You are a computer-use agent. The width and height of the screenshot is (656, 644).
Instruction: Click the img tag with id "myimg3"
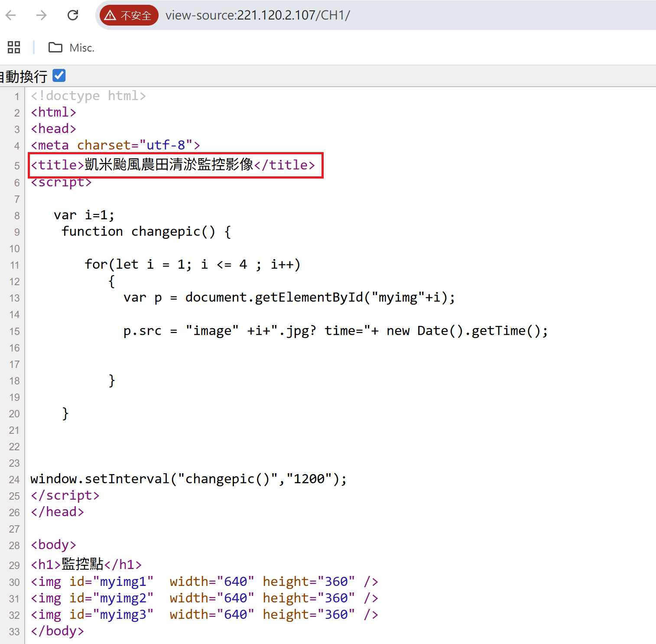click(205, 615)
